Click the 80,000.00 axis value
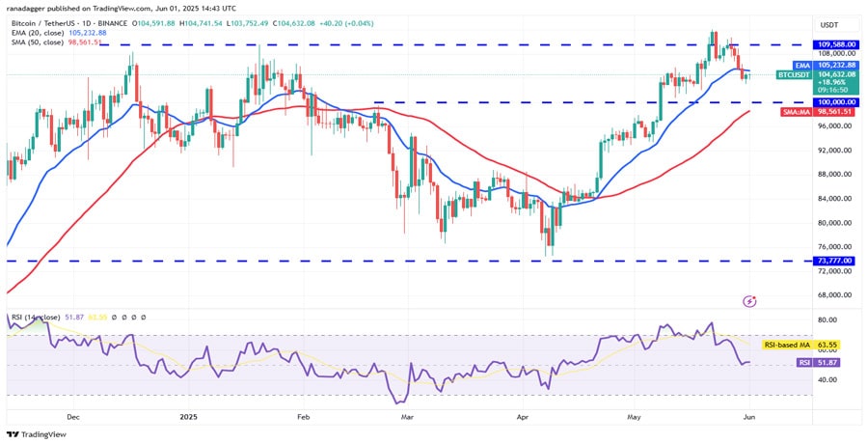 point(835,223)
